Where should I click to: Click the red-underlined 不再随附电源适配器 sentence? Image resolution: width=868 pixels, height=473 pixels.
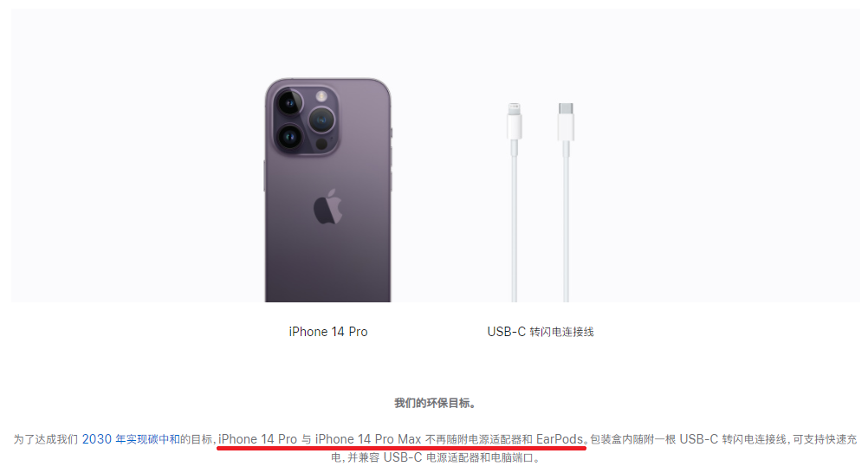401,439
